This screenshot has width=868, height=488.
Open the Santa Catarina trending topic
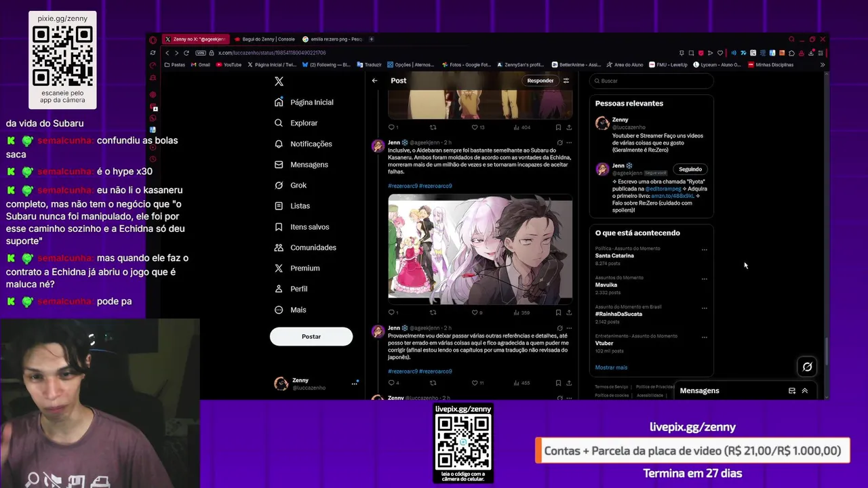[614, 256]
